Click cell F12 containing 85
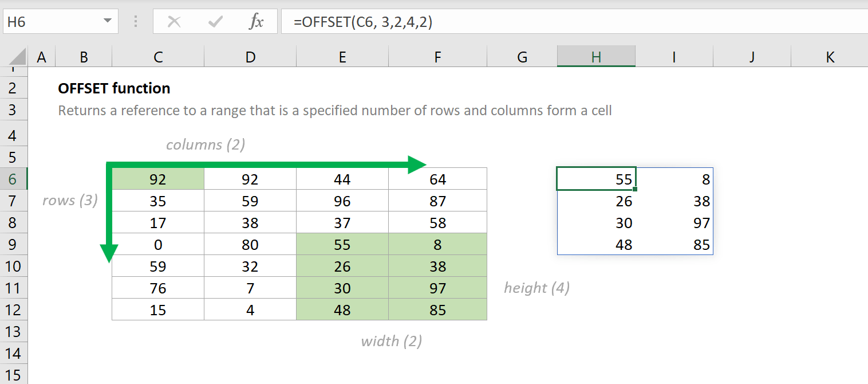 437,310
